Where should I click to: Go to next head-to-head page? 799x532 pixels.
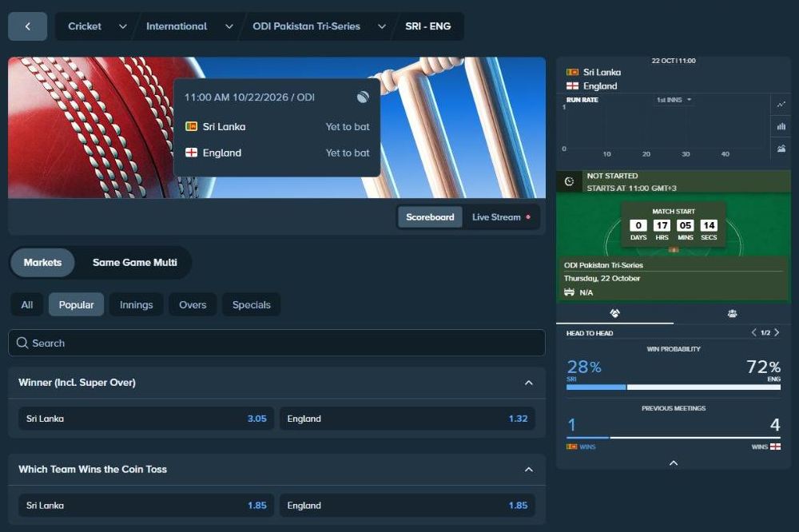pyautogui.click(x=777, y=333)
